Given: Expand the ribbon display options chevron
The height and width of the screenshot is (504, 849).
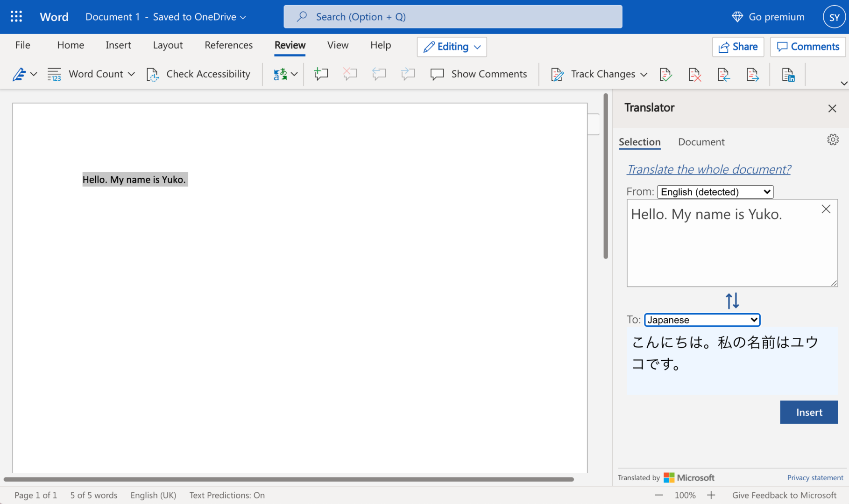Looking at the screenshot, I should coord(843,83).
